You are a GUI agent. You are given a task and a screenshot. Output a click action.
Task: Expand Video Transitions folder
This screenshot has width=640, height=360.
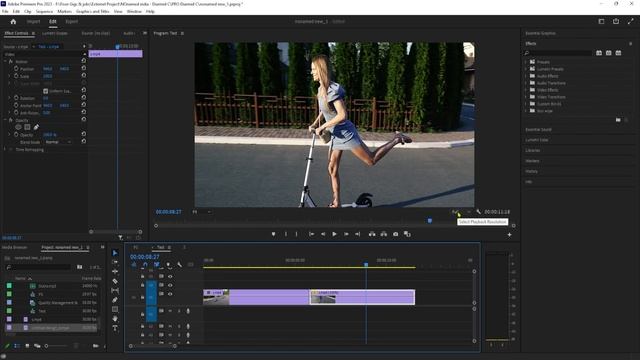click(x=526, y=97)
